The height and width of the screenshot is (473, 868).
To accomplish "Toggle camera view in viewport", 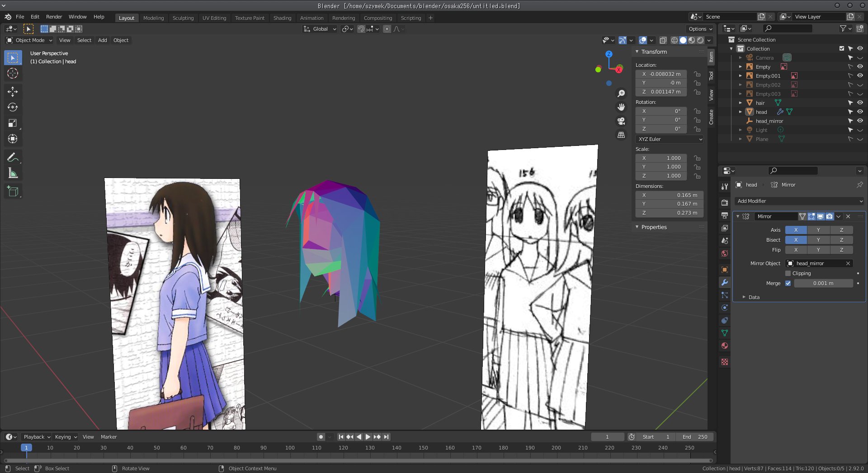I will [621, 121].
